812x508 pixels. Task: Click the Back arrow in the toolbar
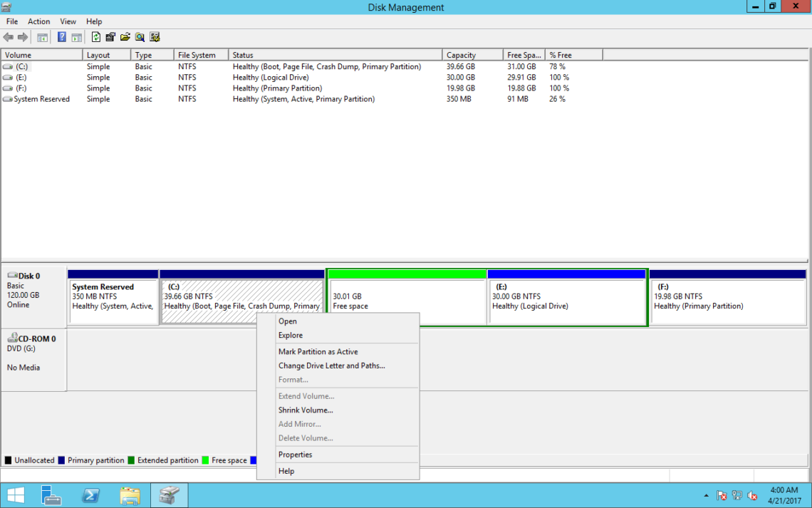click(x=9, y=37)
